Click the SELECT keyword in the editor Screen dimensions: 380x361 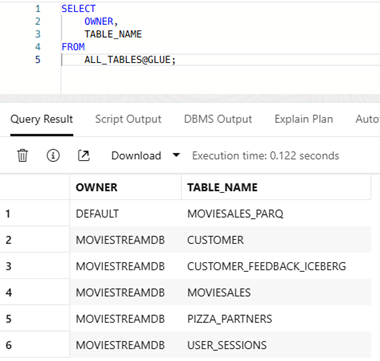coord(78,9)
